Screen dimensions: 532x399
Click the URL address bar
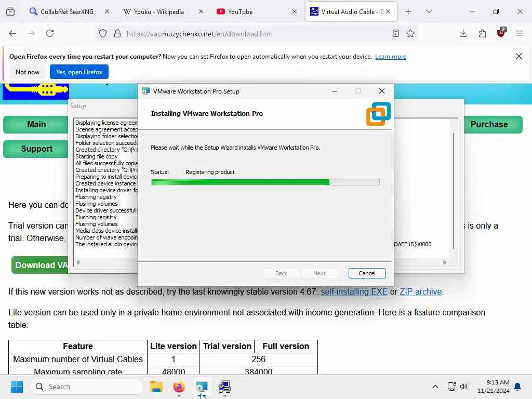click(x=258, y=34)
